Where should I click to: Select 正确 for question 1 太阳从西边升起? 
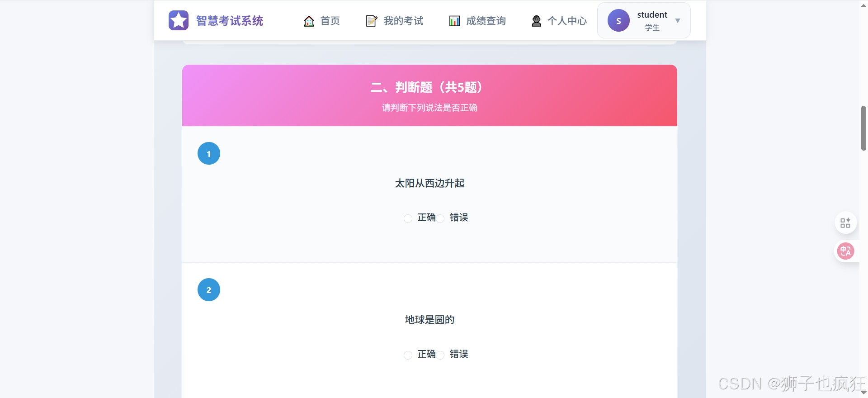[408, 218]
